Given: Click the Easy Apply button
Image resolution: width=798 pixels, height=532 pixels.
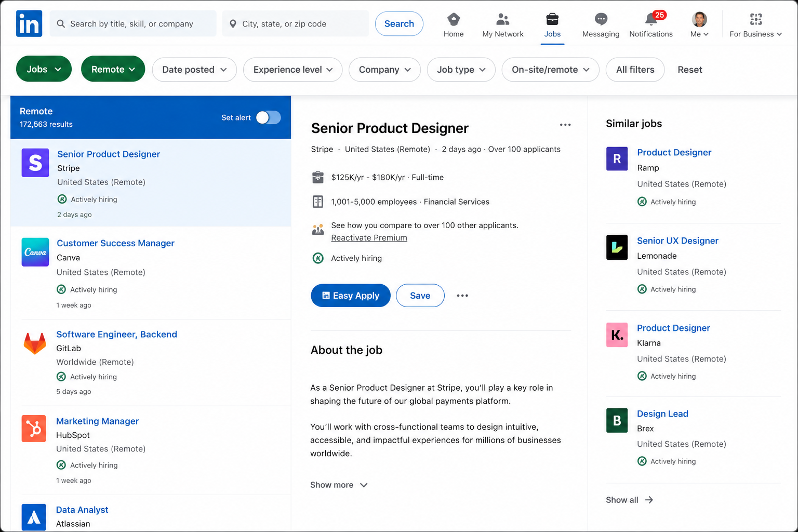Looking at the screenshot, I should click(x=351, y=296).
